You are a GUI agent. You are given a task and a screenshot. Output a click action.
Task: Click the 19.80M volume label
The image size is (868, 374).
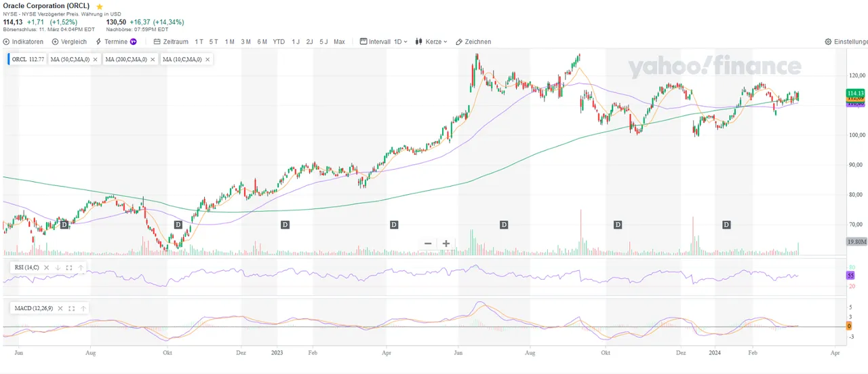pyautogui.click(x=856, y=241)
